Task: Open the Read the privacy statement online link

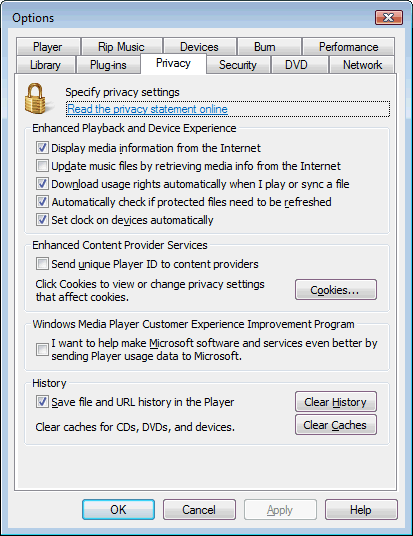Action: 147,109
